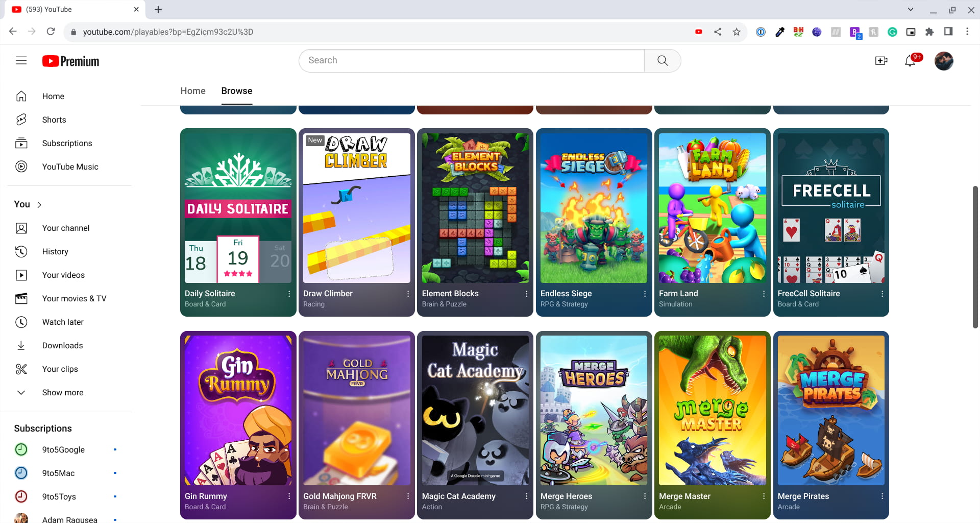980x523 pixels.
Task: Open the 9to5Google subscription channel
Action: pyautogui.click(x=63, y=449)
